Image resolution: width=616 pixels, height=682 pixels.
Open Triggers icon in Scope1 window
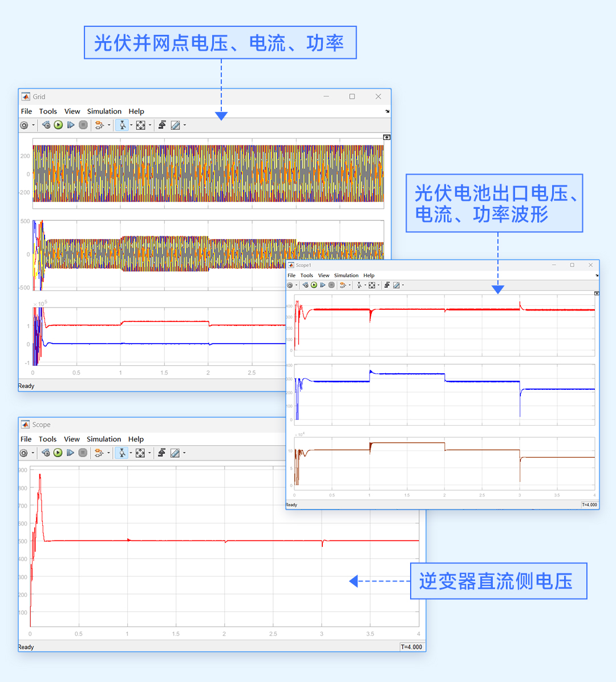point(387,285)
